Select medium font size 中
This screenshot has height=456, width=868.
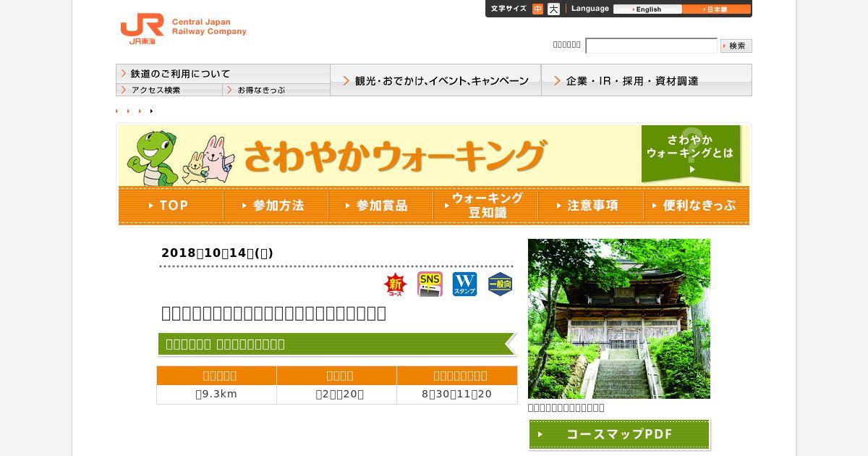(537, 9)
